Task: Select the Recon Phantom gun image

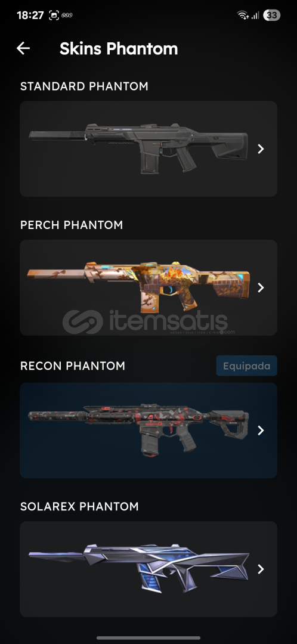Action: [138, 429]
